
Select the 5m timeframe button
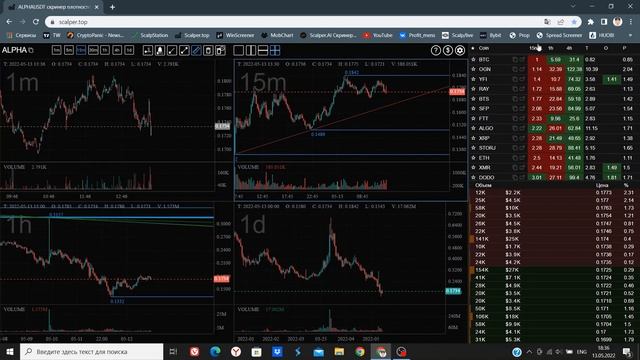69,50
